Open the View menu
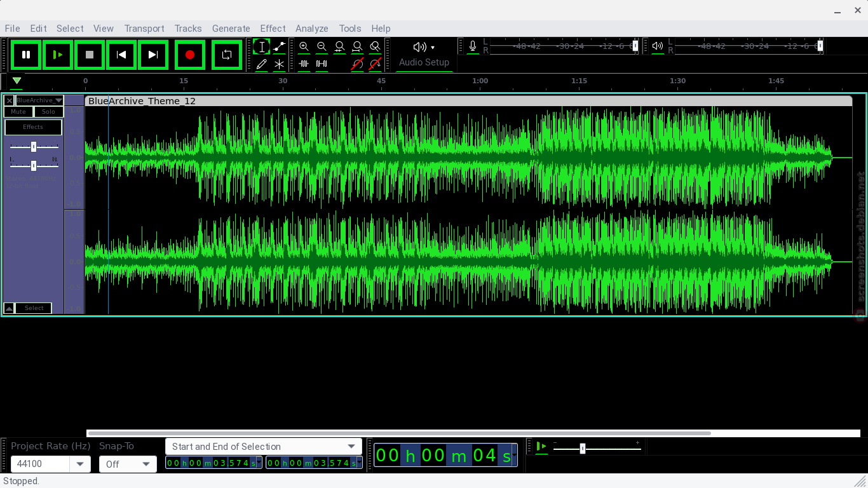This screenshot has width=868, height=488. coord(104,29)
